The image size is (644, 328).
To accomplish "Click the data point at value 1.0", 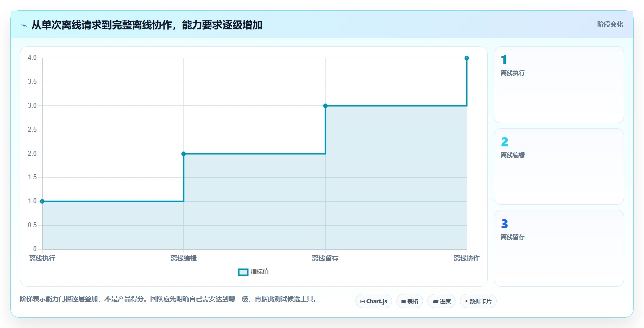I will [42, 201].
